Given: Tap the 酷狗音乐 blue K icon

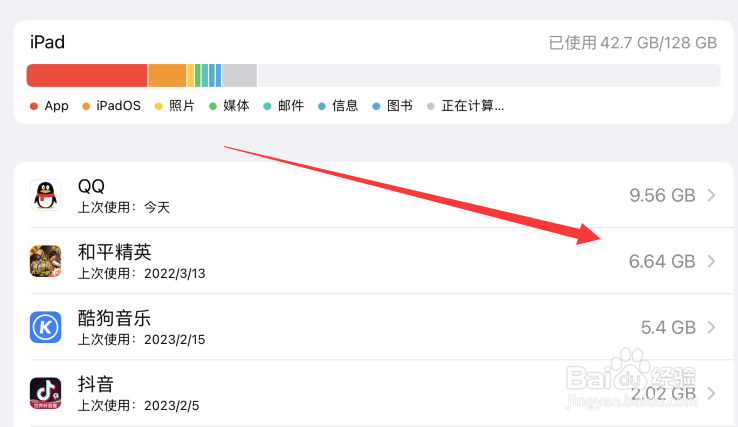Looking at the screenshot, I should [x=46, y=327].
